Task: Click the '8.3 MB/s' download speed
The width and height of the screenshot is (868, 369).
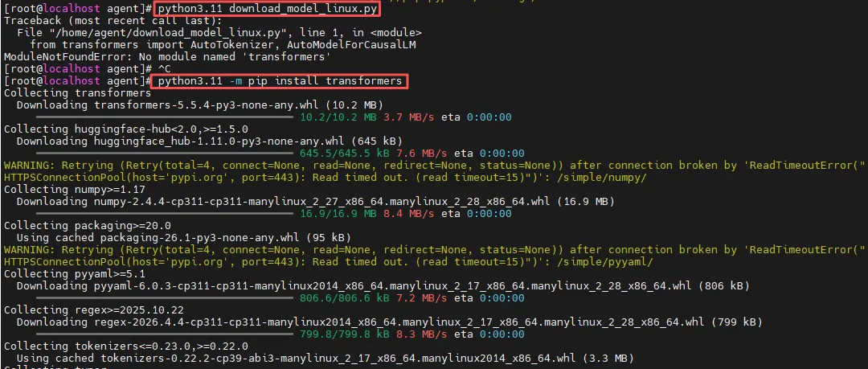Action: pyautogui.click(x=422, y=334)
